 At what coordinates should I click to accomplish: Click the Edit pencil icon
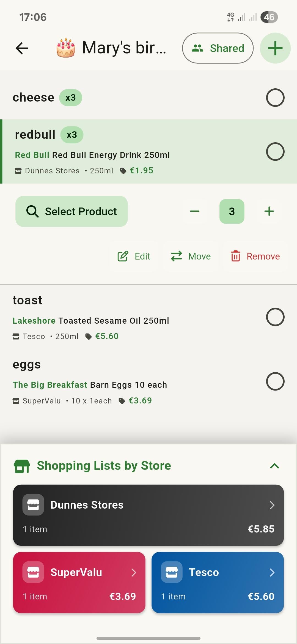(123, 256)
